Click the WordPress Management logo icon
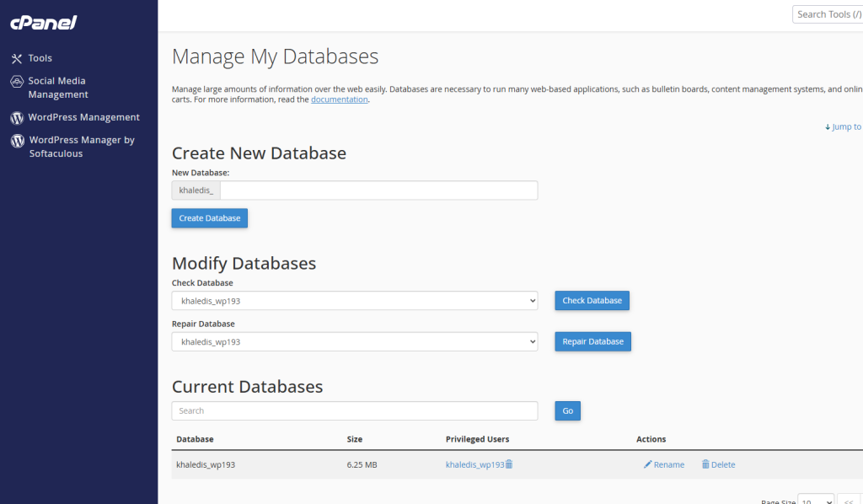 pyautogui.click(x=17, y=118)
